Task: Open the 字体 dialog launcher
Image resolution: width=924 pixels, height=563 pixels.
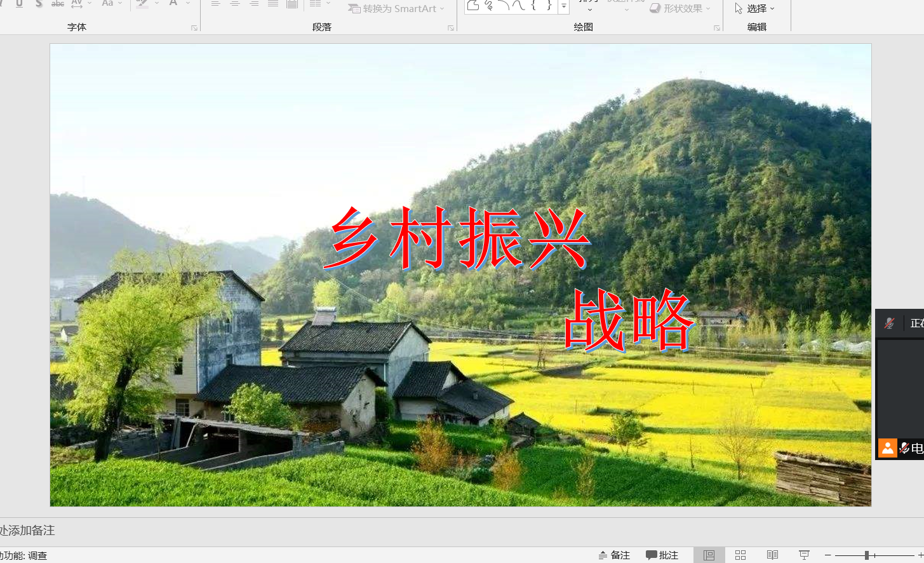Action: [x=194, y=28]
